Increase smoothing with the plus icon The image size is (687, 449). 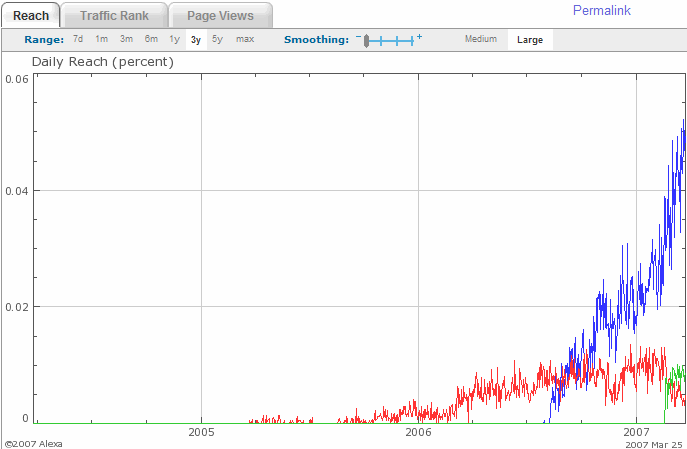pyautogui.click(x=419, y=37)
